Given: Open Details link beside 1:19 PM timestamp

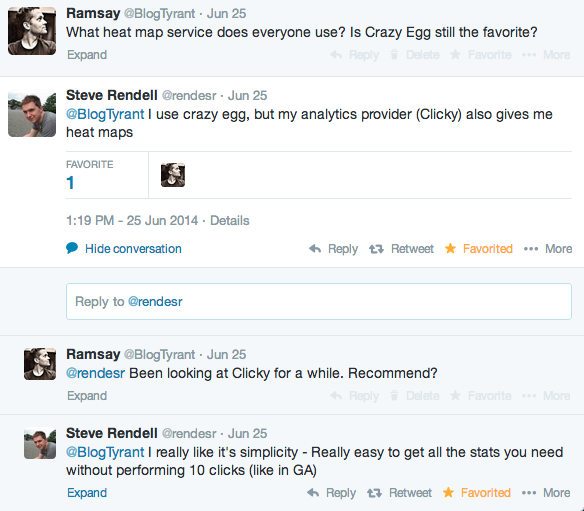Looking at the screenshot, I should [x=229, y=220].
